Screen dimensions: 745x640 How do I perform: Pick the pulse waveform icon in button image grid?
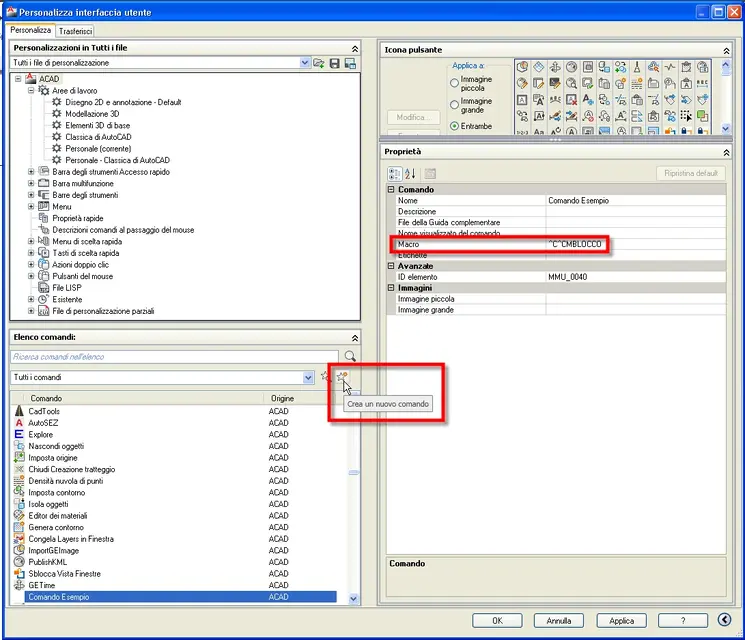[670, 67]
